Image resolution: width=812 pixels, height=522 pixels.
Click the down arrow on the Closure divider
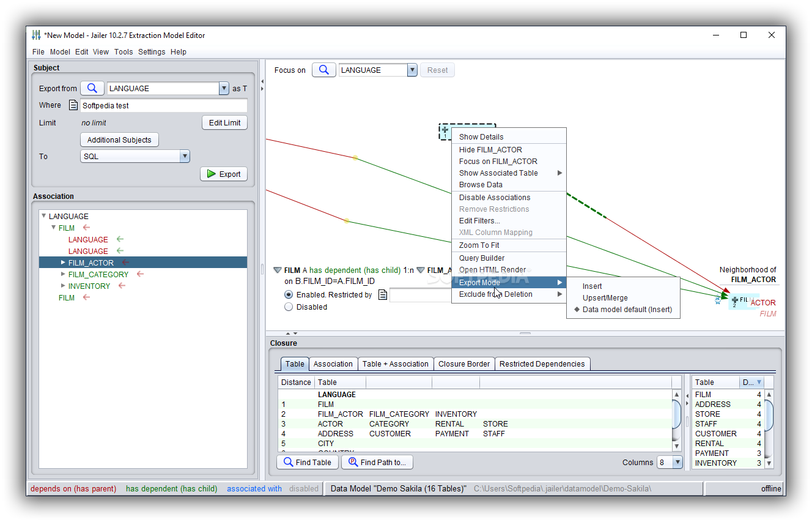tap(295, 334)
